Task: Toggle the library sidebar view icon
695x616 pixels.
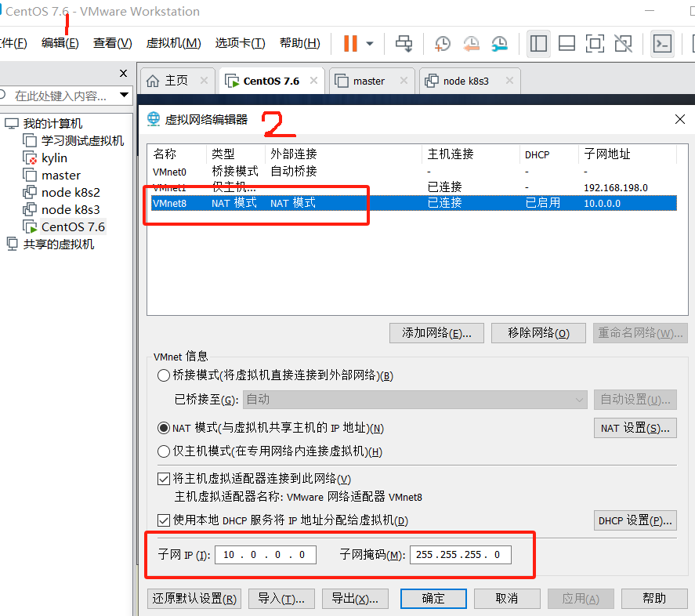Action: click(538, 43)
